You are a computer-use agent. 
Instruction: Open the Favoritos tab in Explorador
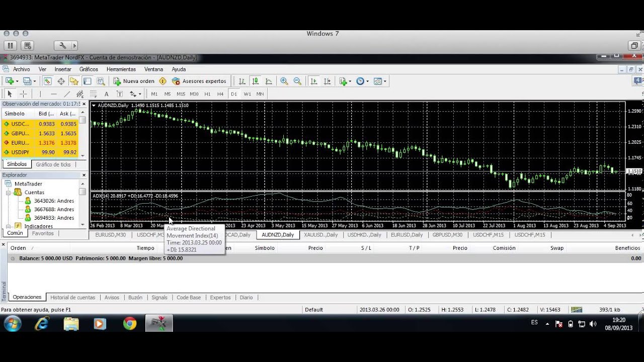(x=43, y=233)
